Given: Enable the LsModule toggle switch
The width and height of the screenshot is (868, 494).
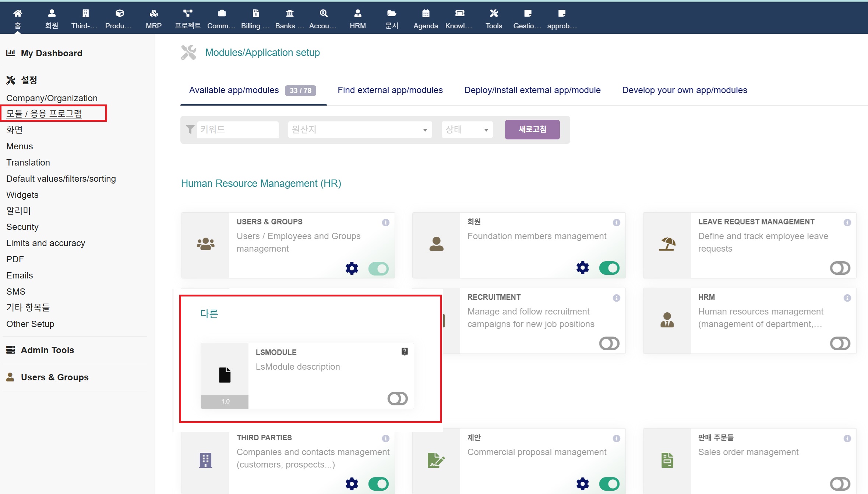Looking at the screenshot, I should coord(398,398).
